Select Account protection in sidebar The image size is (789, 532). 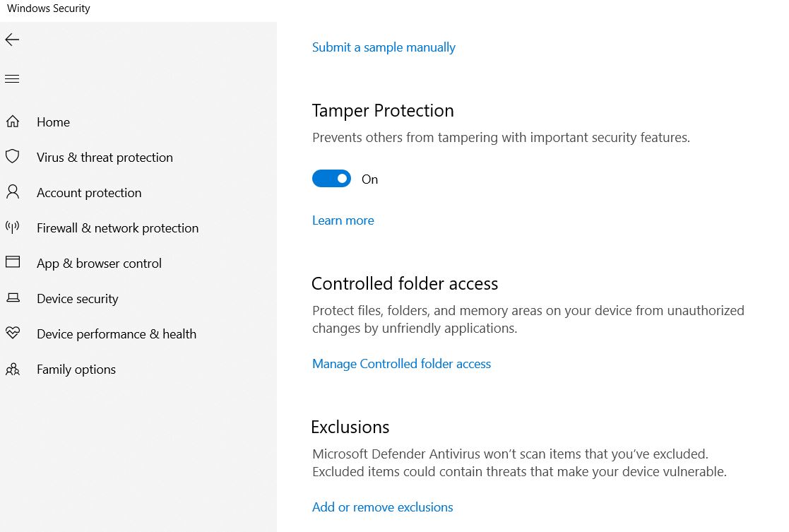coord(89,193)
